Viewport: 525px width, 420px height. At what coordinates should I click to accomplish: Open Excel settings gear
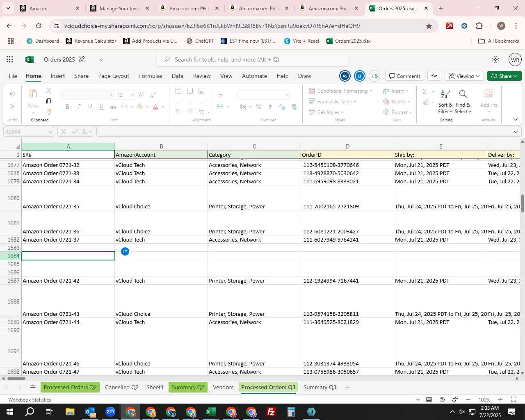[495, 59]
